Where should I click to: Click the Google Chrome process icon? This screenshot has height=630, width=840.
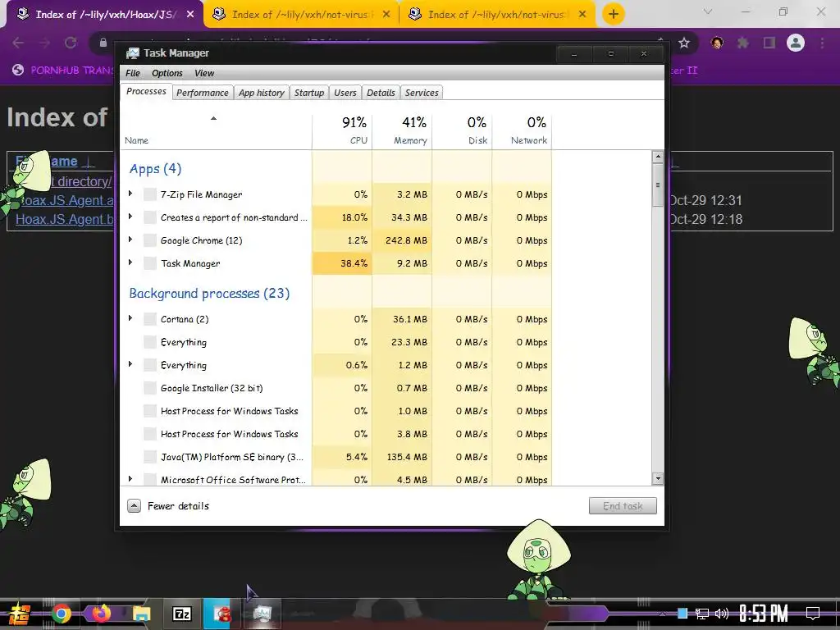coord(150,240)
